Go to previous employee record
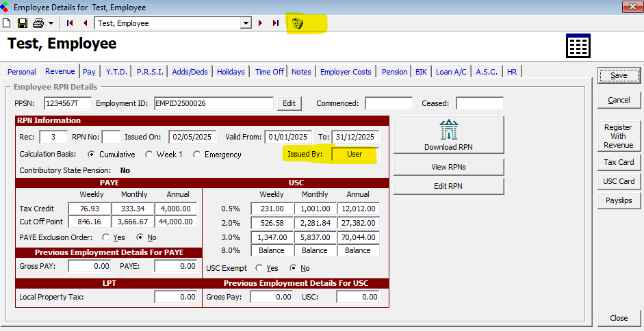This screenshot has height=331, width=644. [85, 23]
